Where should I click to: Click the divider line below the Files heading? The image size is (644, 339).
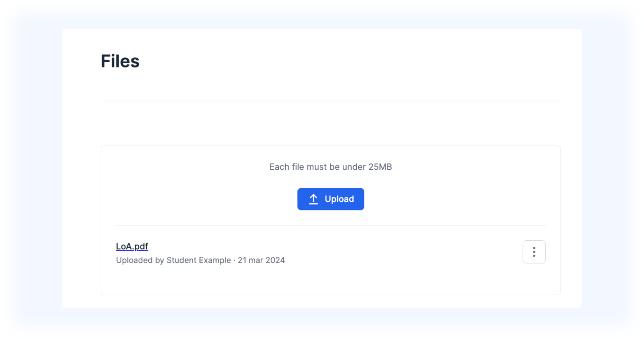331,101
